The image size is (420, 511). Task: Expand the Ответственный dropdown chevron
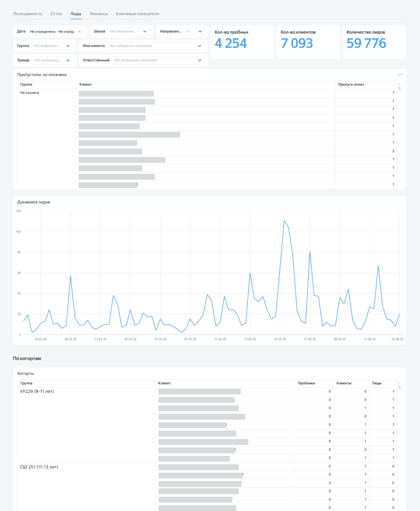pos(199,60)
